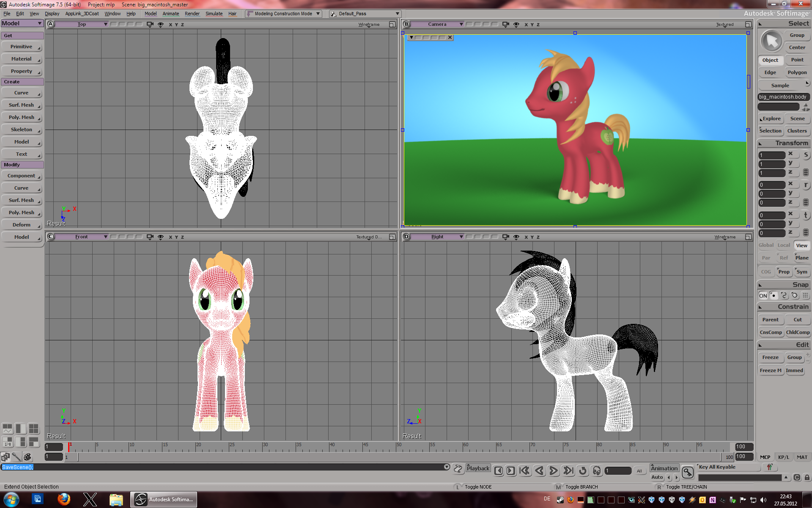Toggle eye visibility icon in Camera viewport
The image size is (812, 508).
516,25
